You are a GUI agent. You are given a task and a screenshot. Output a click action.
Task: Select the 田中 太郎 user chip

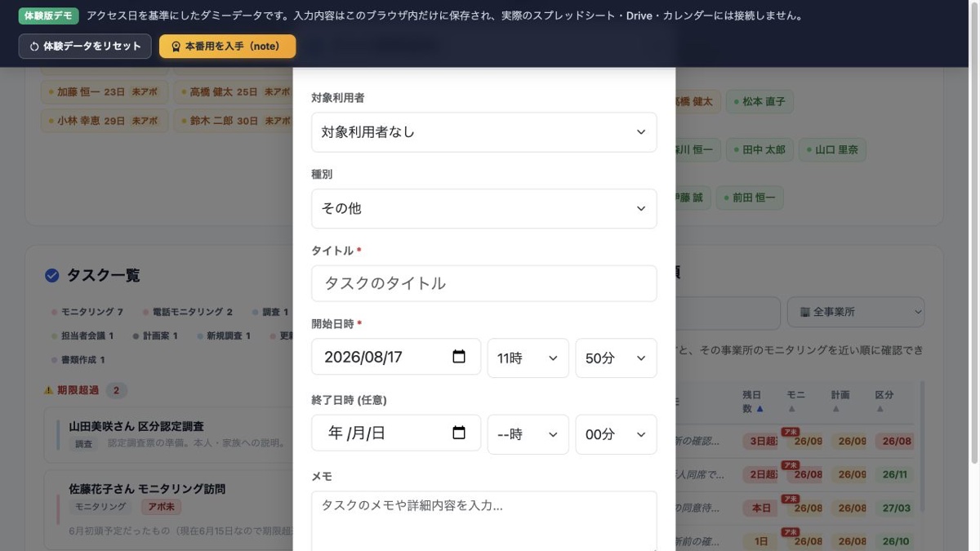[x=759, y=150]
